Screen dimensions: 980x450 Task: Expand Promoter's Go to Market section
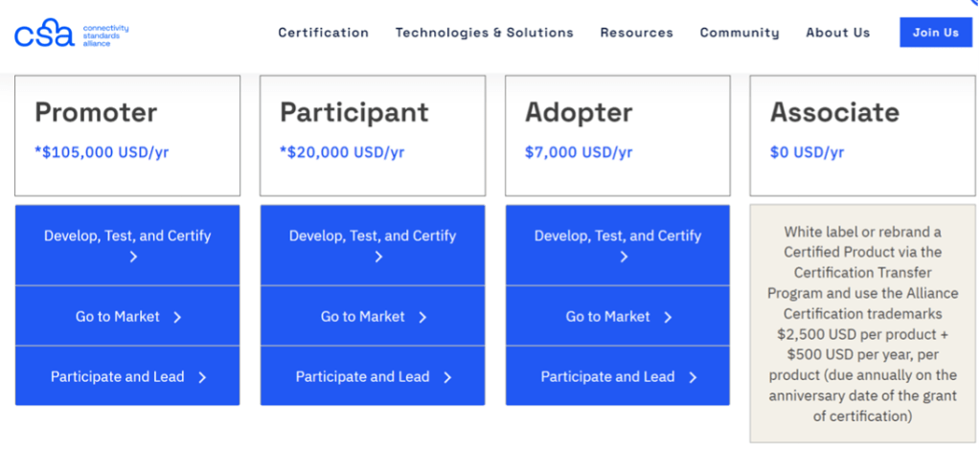click(127, 317)
